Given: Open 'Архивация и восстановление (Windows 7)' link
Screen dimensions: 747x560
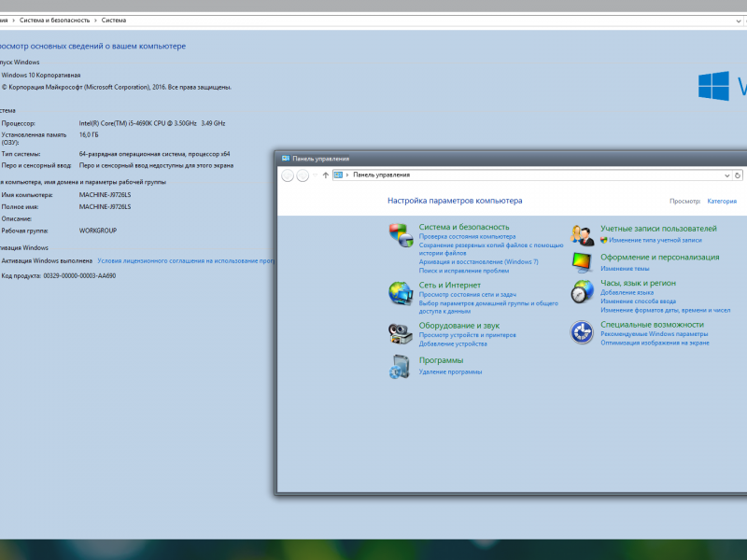Looking at the screenshot, I should [478, 262].
